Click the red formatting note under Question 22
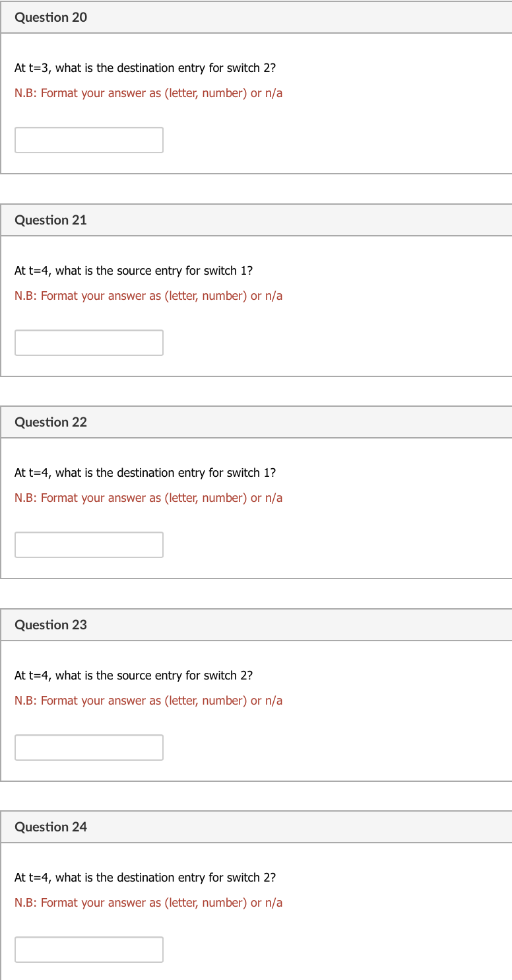512x980 pixels. [149, 497]
